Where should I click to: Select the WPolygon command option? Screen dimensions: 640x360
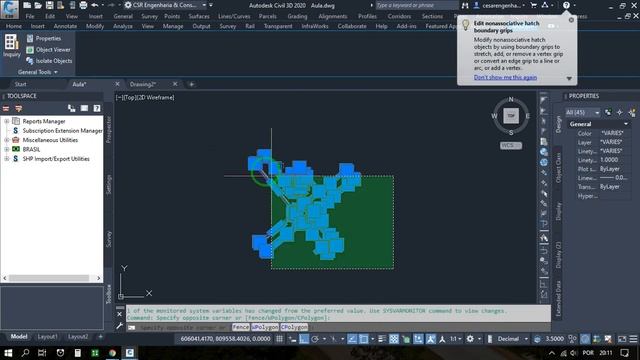(x=265, y=327)
